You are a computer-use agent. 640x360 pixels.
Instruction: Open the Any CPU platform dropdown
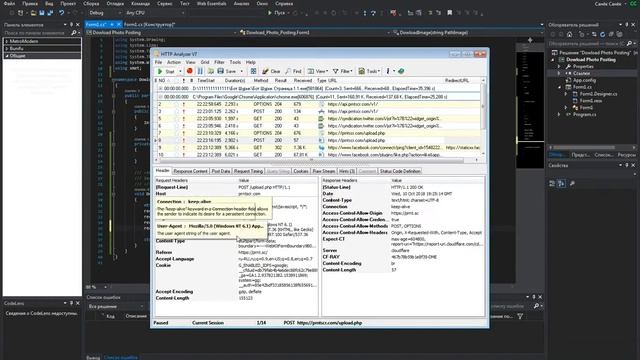tap(155, 13)
